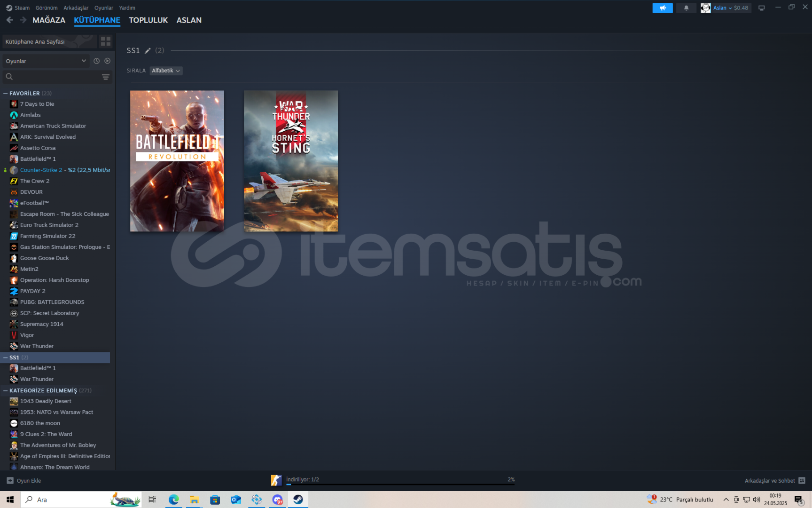This screenshot has height=508, width=812.
Task: Click the PAYDAY 2 game icon
Action: click(14, 291)
